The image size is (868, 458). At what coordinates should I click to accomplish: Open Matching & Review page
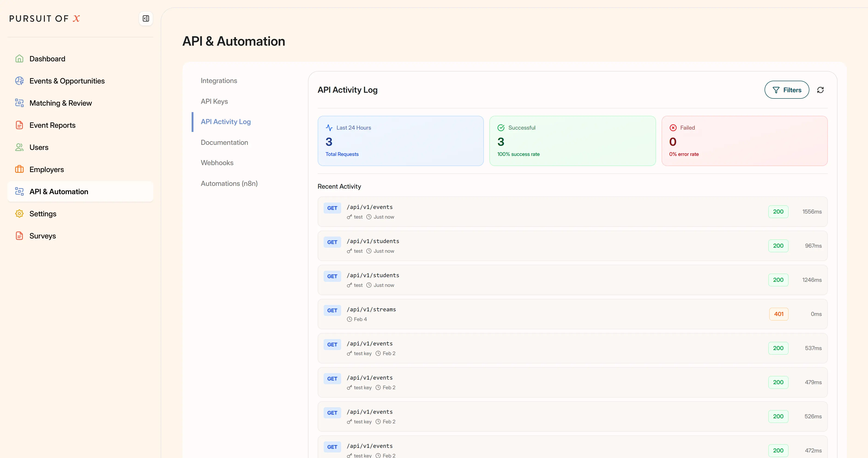pos(80,103)
